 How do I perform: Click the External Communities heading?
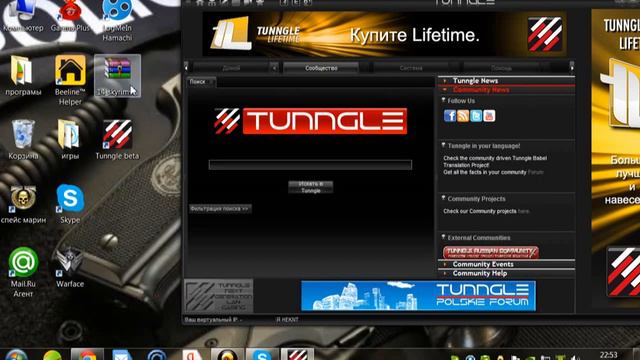[479, 238]
